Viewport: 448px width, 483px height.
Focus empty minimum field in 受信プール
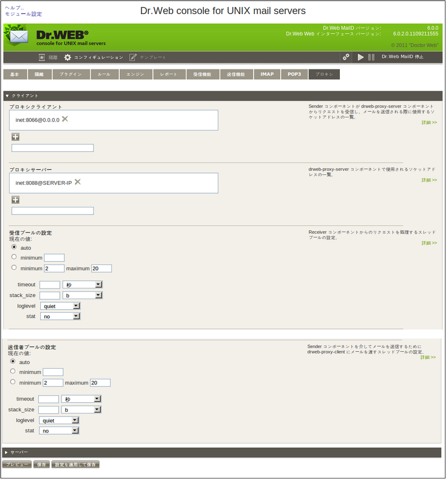54,259
